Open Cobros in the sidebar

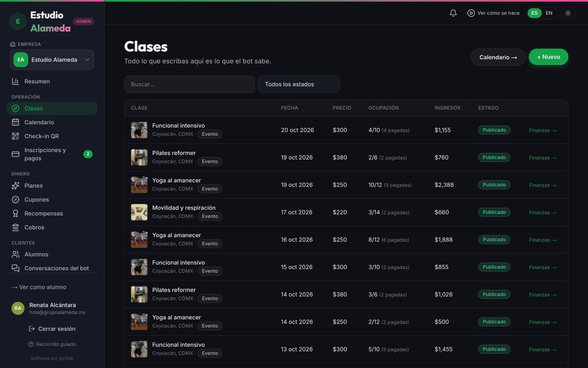pyautogui.click(x=52, y=227)
